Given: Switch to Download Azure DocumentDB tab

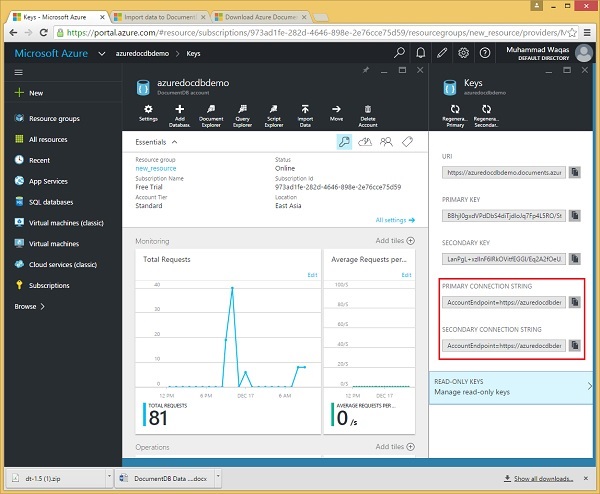Looking at the screenshot, I should (x=261, y=17).
